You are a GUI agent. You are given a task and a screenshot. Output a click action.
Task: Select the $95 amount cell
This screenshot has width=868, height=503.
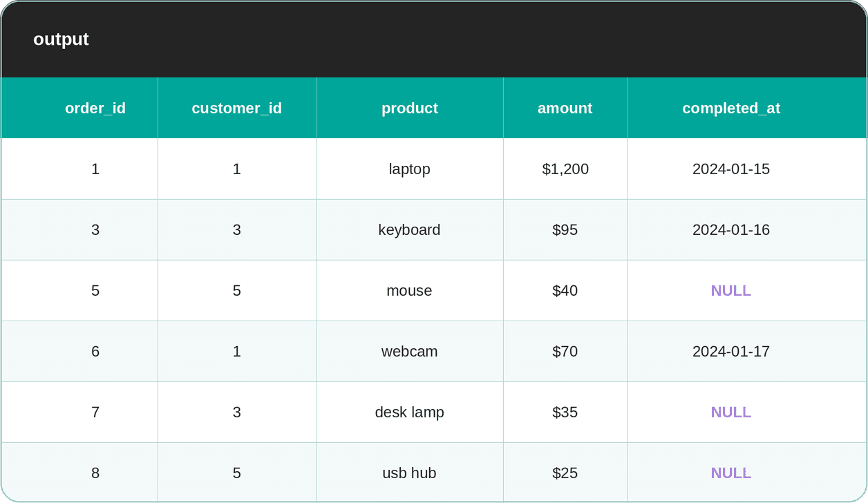tap(565, 229)
